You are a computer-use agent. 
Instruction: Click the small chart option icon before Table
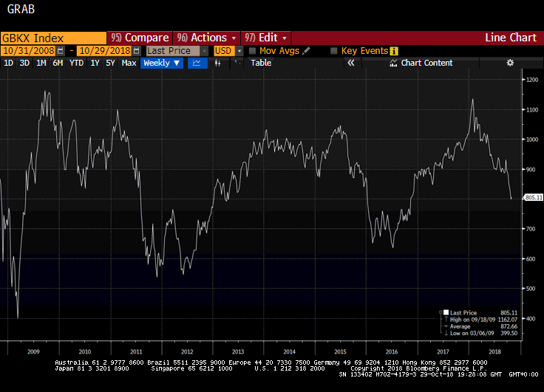tap(237, 63)
